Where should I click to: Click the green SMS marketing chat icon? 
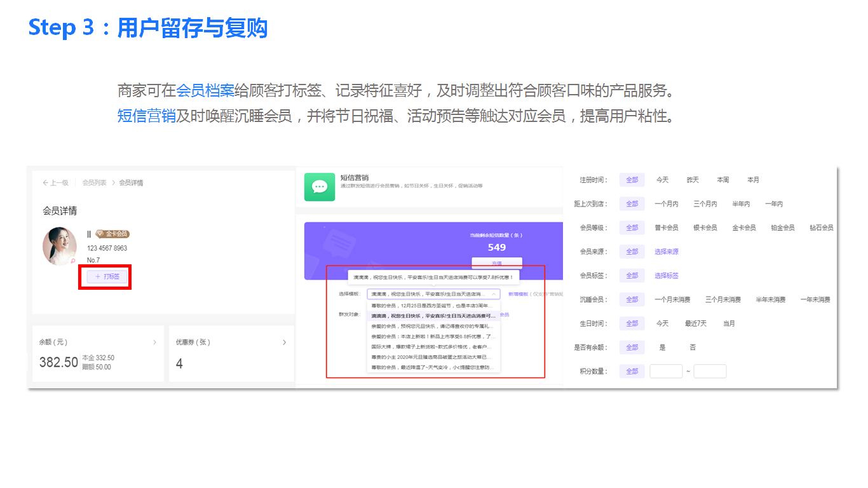(320, 186)
